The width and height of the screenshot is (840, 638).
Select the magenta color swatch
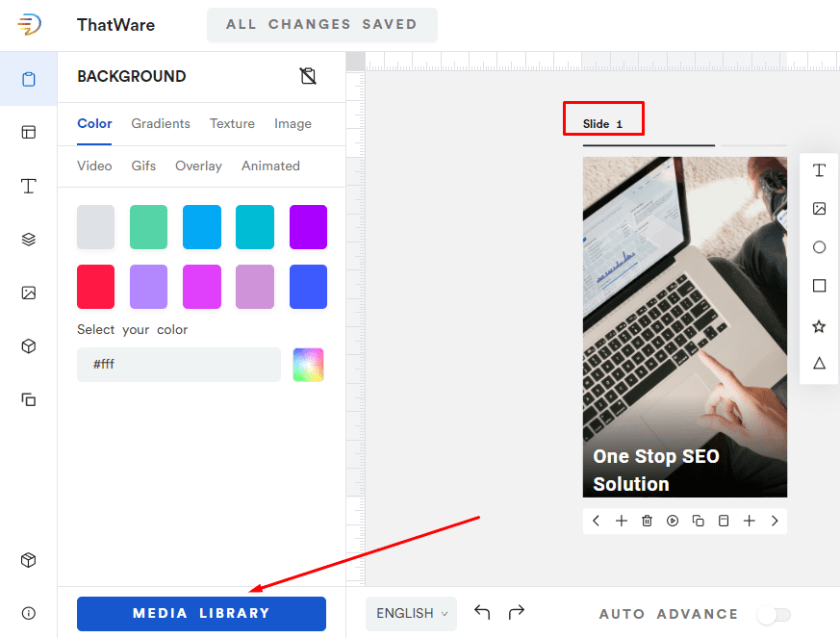202,287
